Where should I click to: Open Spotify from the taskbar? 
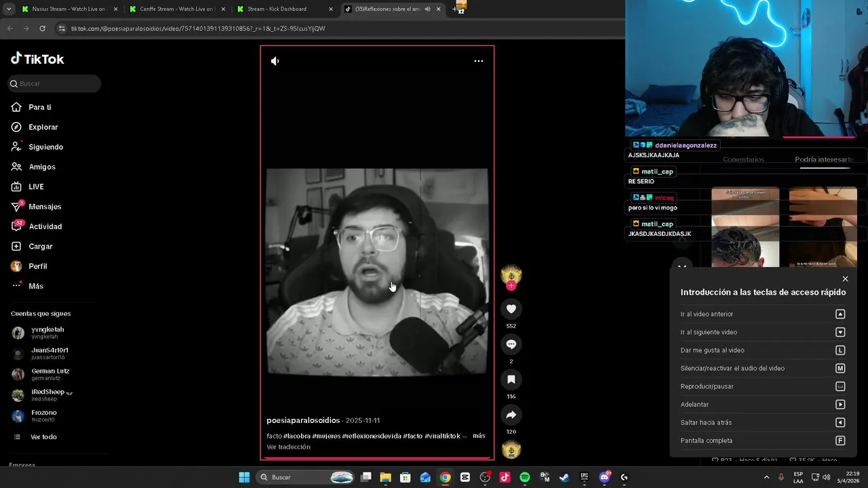coord(524,477)
